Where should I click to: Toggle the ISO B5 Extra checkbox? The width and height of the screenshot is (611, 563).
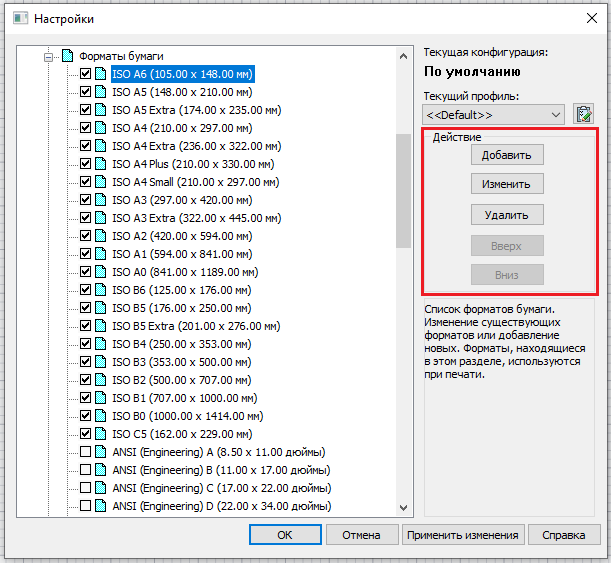pyautogui.click(x=85, y=326)
